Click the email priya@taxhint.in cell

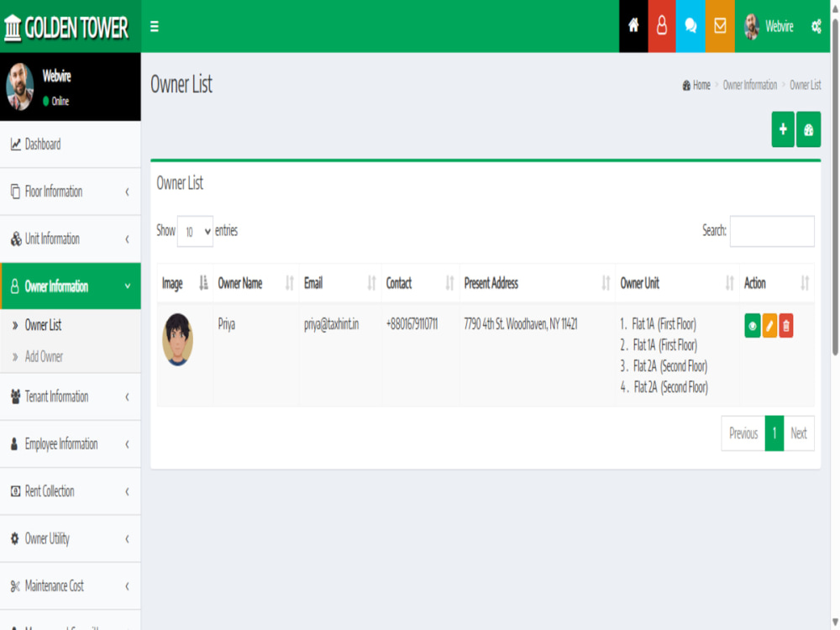pyautogui.click(x=331, y=324)
